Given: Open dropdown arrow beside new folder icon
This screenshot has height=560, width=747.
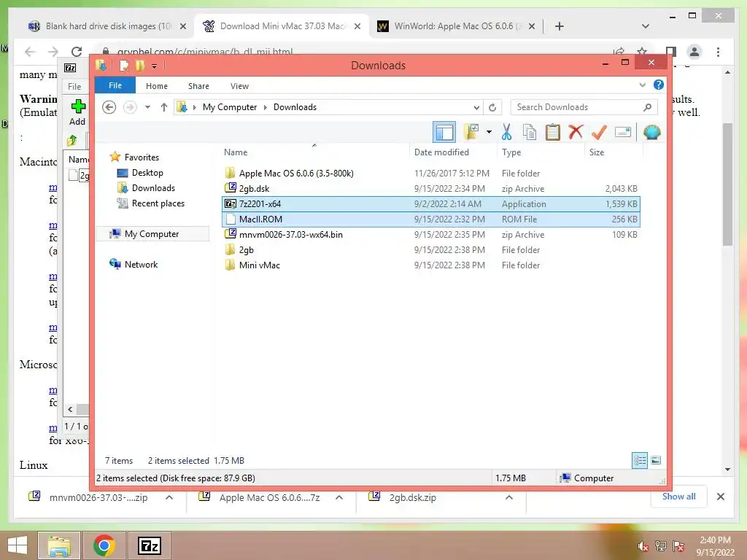Looking at the screenshot, I should coord(489,132).
